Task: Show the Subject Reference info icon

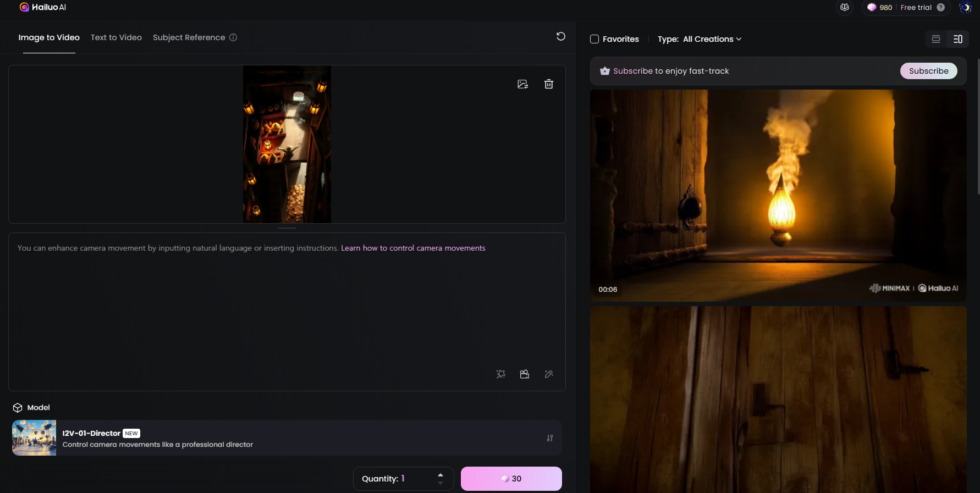Action: click(233, 37)
